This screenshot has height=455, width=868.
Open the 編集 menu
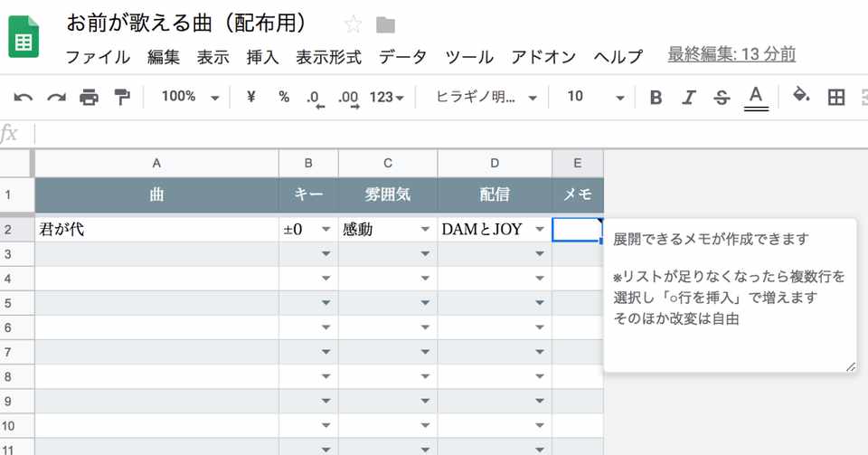pyautogui.click(x=164, y=56)
